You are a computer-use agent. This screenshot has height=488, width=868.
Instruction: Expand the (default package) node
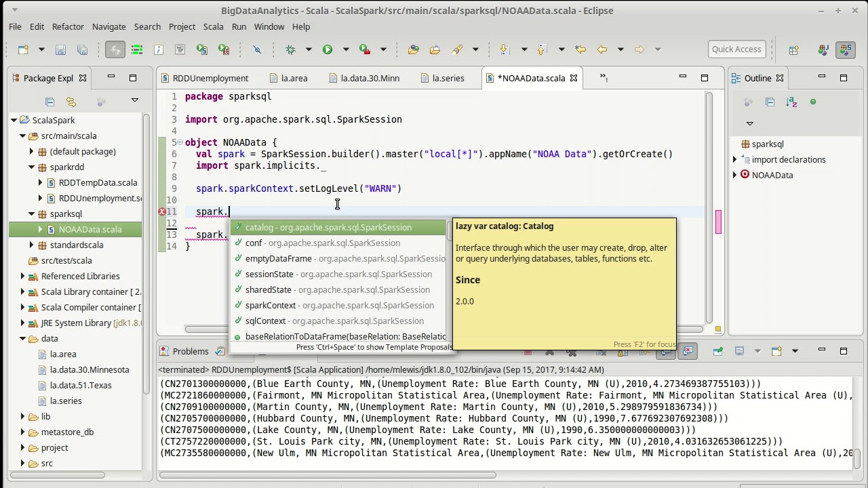[31, 152]
